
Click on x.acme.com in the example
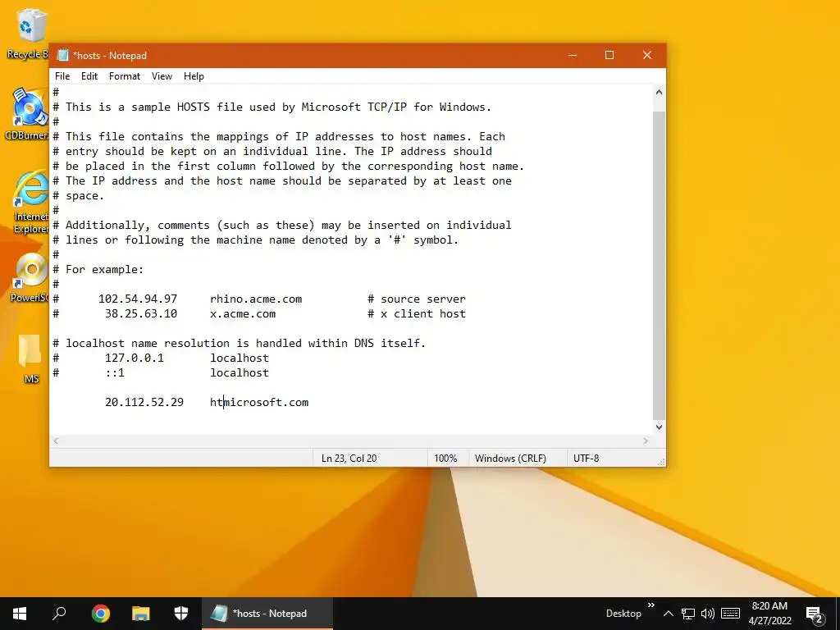(243, 314)
